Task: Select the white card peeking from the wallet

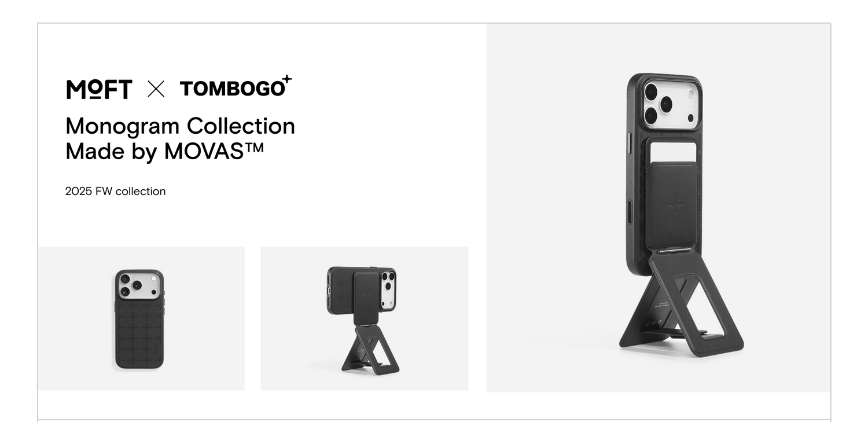Action: click(x=673, y=152)
